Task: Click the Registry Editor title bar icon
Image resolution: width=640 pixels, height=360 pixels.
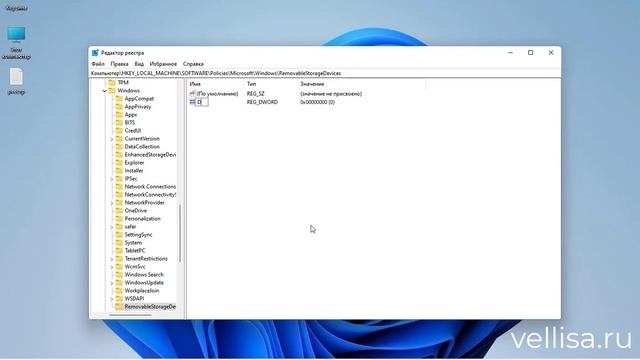Action: pyautogui.click(x=95, y=53)
